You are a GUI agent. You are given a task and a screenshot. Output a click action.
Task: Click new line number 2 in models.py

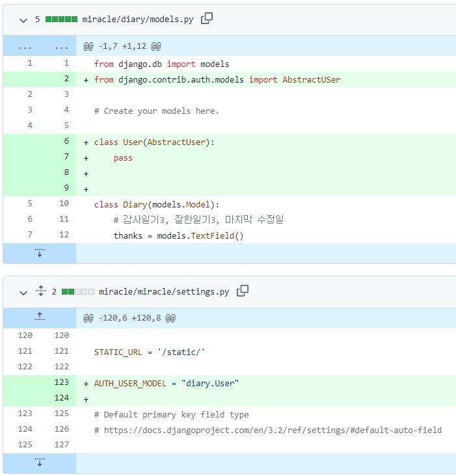coord(66,79)
